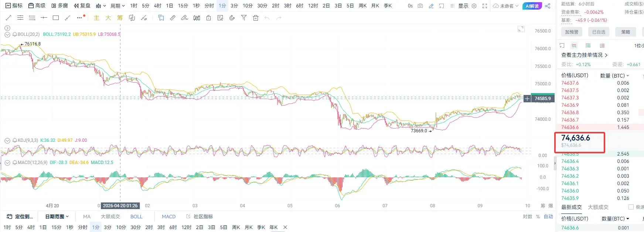
Task: Collapse right panel with side handle arrow
Action: point(555,163)
